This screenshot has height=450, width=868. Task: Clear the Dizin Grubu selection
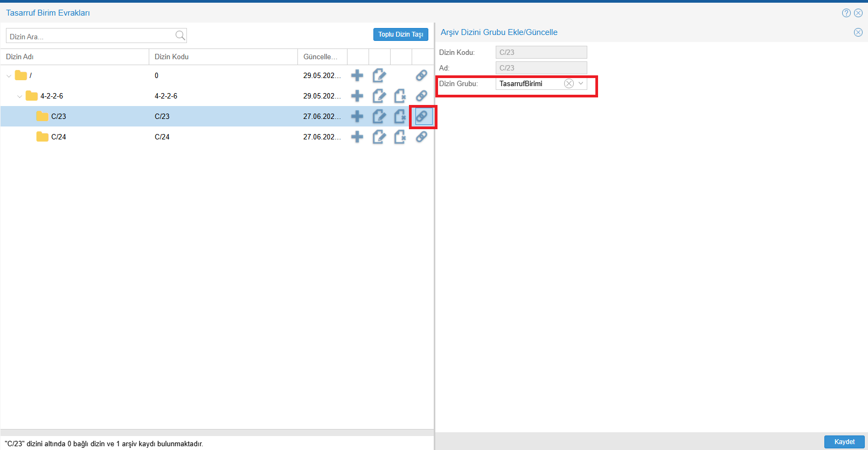click(568, 83)
